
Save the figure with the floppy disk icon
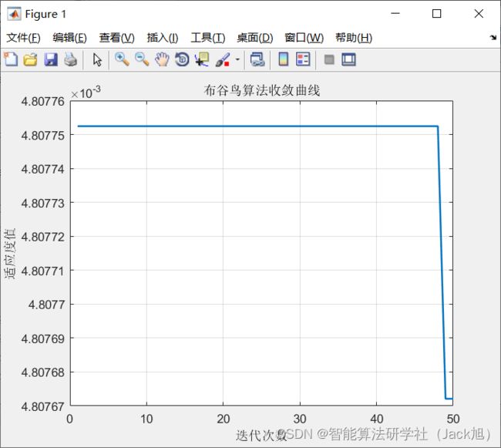50,59
